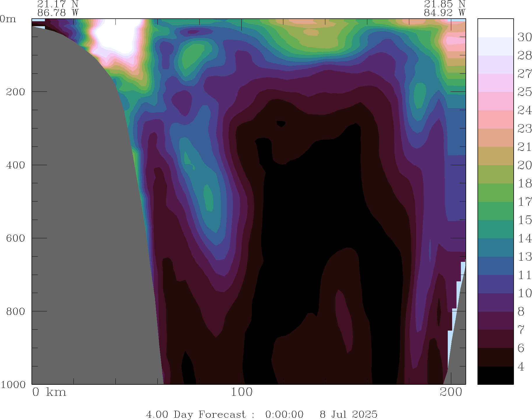This screenshot has width=532, height=420.
Task: Click the "1000" depth label at bottom left
Action: 13,384
